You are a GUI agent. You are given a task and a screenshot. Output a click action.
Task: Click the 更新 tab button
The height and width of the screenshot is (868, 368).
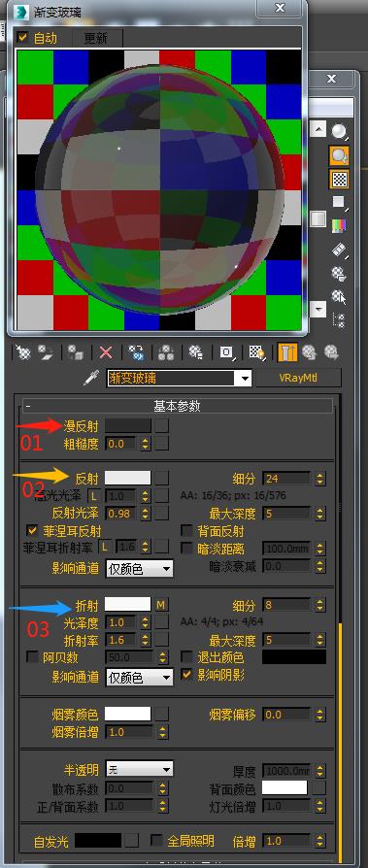[94, 38]
